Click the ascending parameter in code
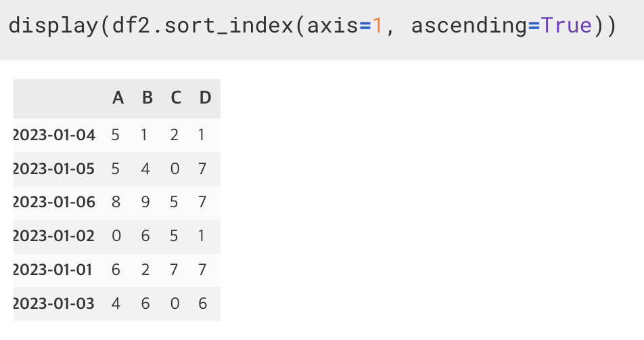 469,26
